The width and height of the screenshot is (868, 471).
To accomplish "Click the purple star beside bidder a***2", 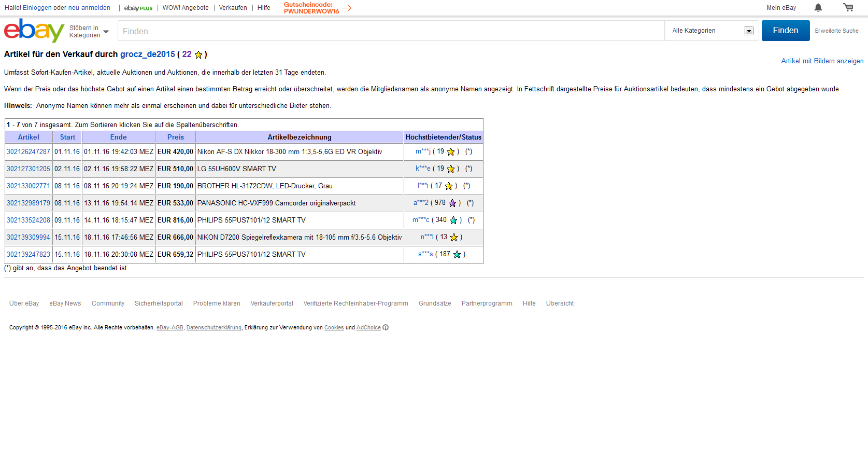I will click(x=452, y=203).
